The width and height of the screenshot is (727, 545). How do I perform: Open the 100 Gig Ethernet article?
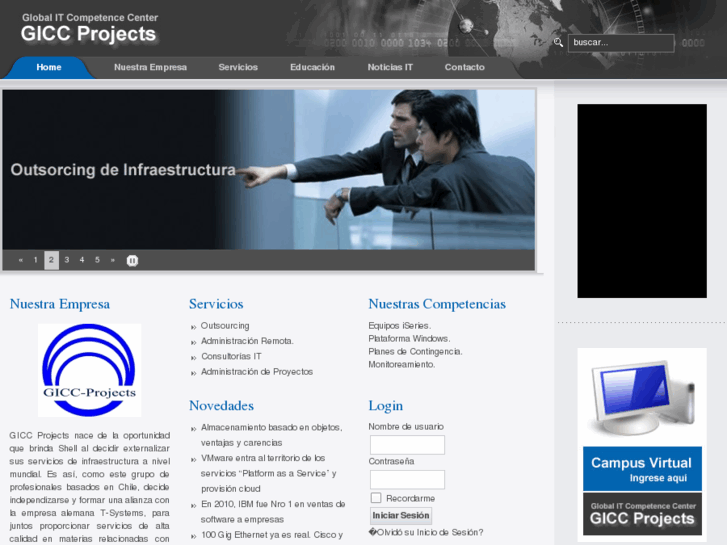[272, 535]
